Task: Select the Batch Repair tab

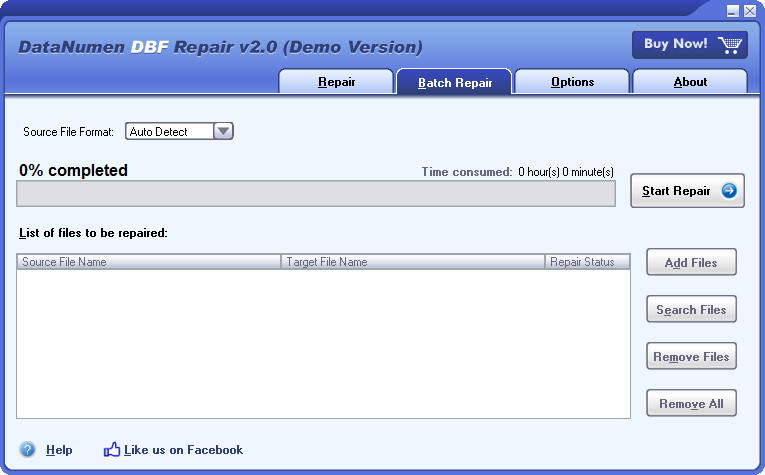Action: (454, 82)
